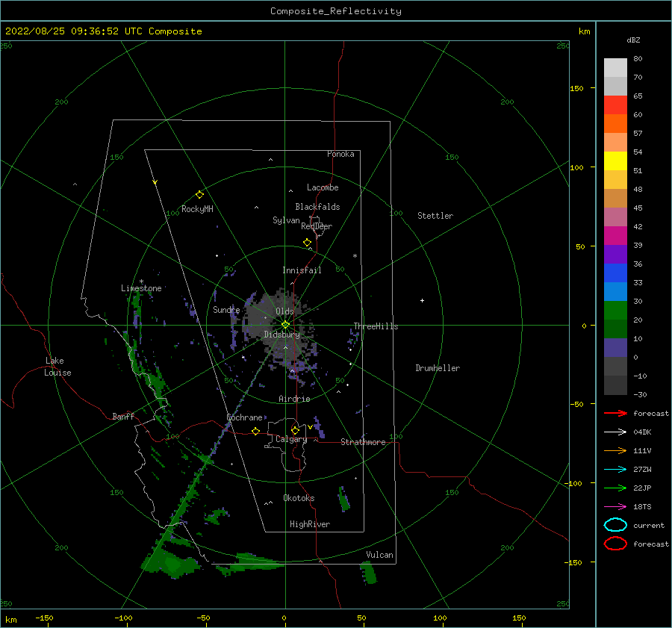Click the Lake Louise label

point(57,367)
